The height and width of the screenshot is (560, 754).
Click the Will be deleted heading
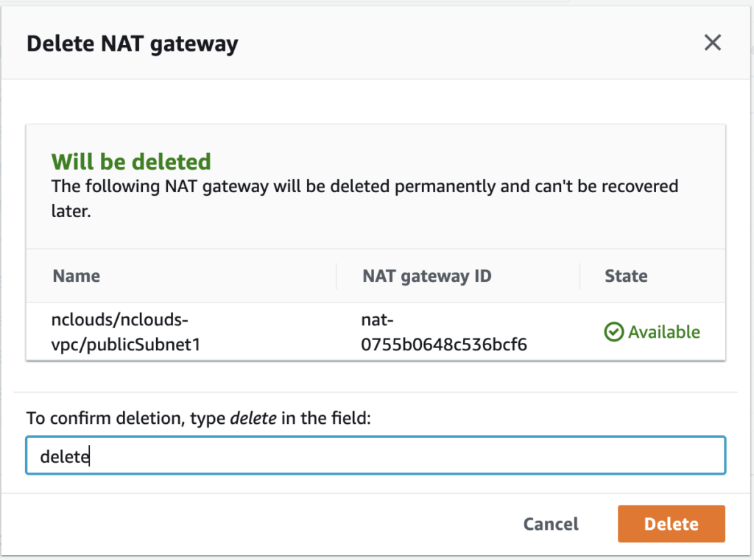[x=131, y=161]
